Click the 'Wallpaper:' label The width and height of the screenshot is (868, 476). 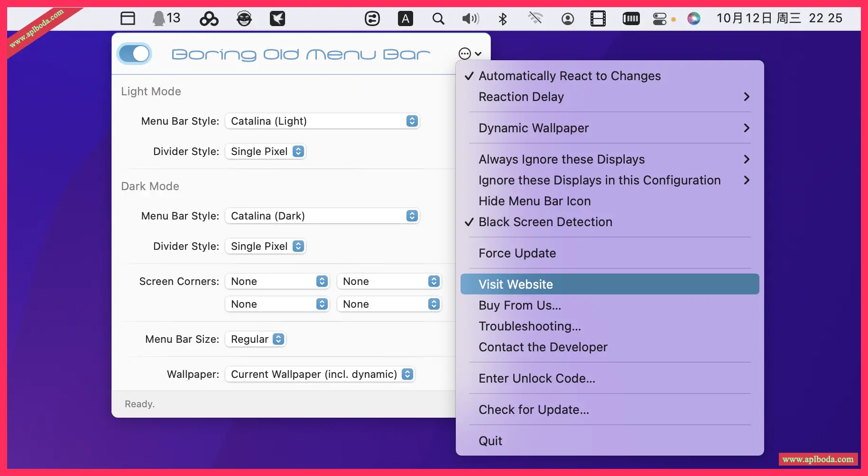[193, 374]
